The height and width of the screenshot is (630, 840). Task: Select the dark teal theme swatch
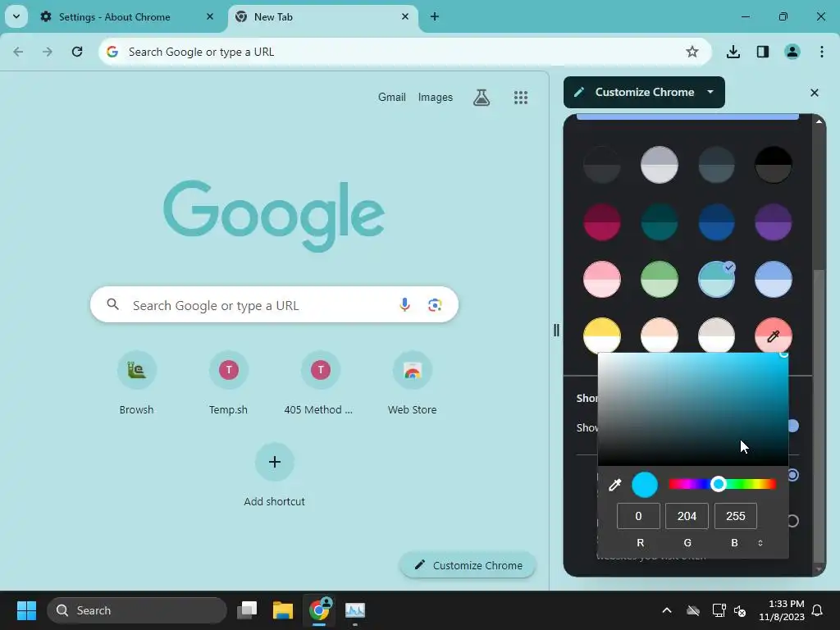coord(660,221)
